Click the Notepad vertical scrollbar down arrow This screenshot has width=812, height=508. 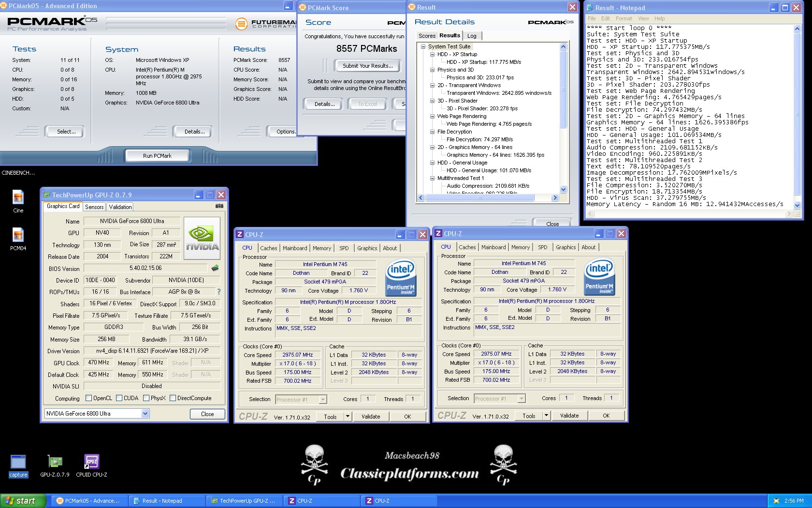[x=797, y=206]
